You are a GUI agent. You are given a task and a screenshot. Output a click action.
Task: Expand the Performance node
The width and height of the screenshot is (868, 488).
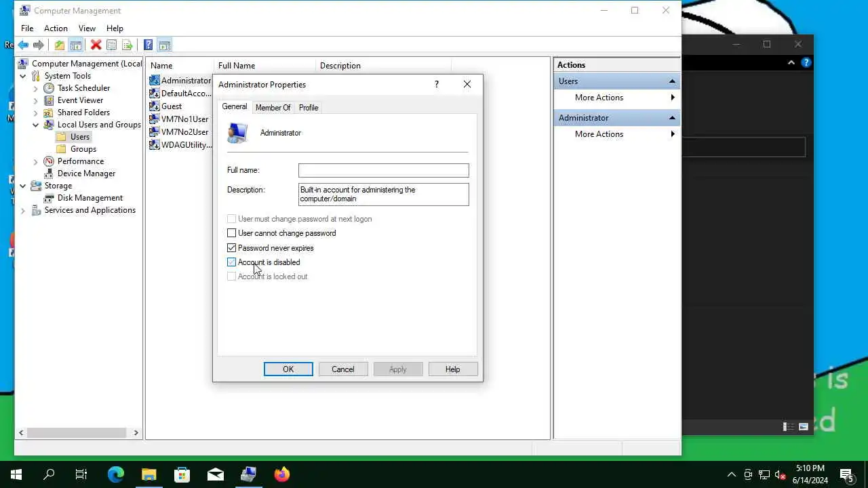tap(36, 161)
